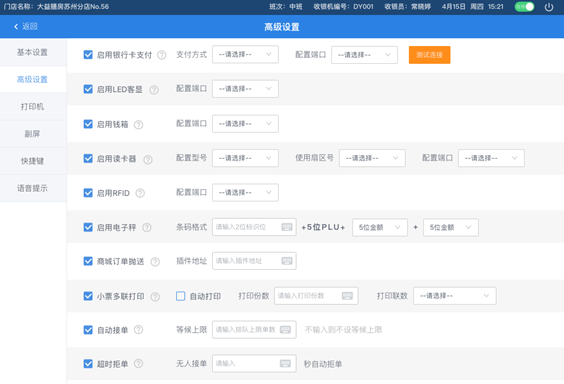564x384 pixels.
Task: Focus 等候上限 queue limit input
Action: click(x=254, y=329)
